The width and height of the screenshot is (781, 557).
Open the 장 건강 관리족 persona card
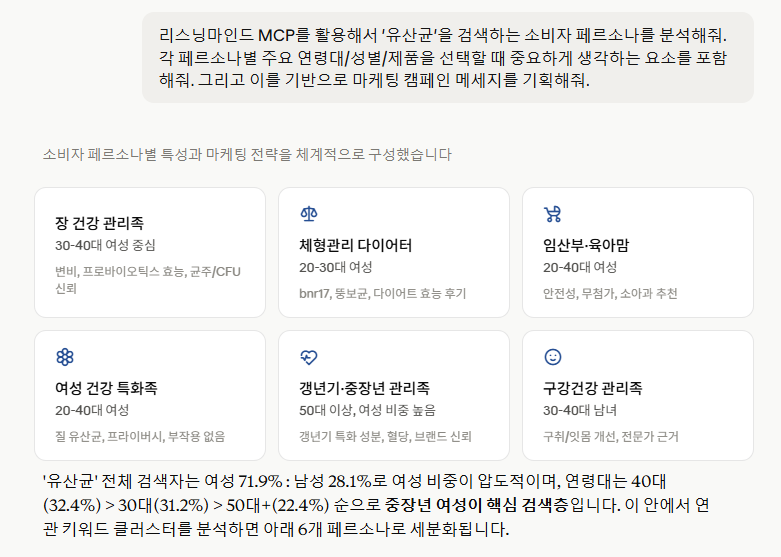(x=150, y=253)
